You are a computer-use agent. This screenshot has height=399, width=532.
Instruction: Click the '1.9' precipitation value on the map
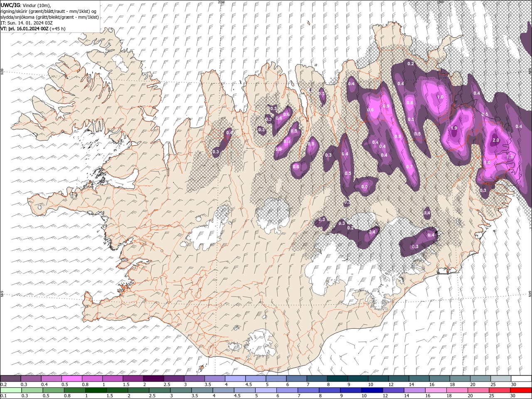click(454, 128)
